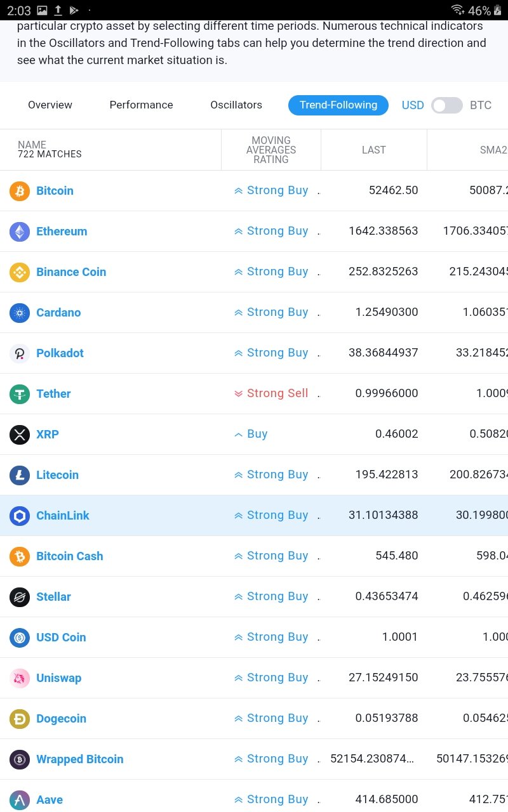
Task: Sort by the LAST column header
Action: click(x=374, y=150)
